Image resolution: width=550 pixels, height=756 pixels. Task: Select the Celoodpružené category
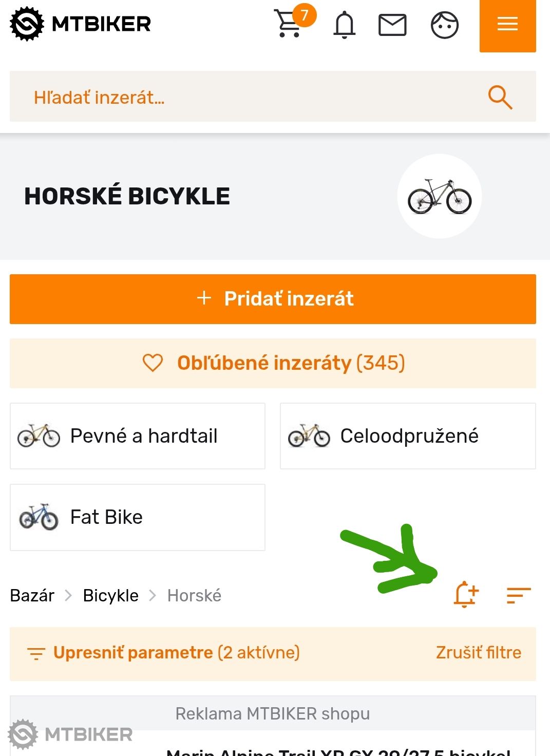(408, 436)
